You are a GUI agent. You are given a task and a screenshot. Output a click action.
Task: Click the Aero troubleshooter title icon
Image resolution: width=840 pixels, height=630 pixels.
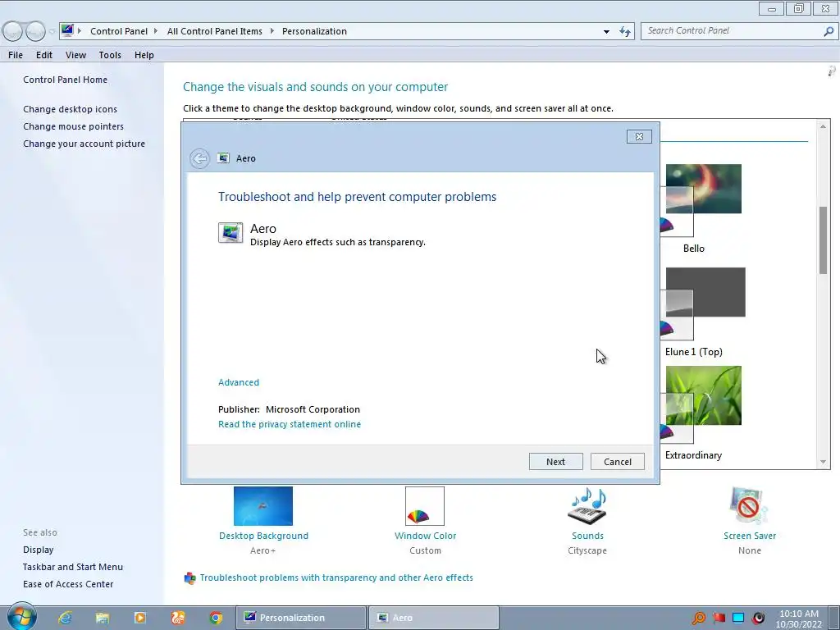point(223,158)
